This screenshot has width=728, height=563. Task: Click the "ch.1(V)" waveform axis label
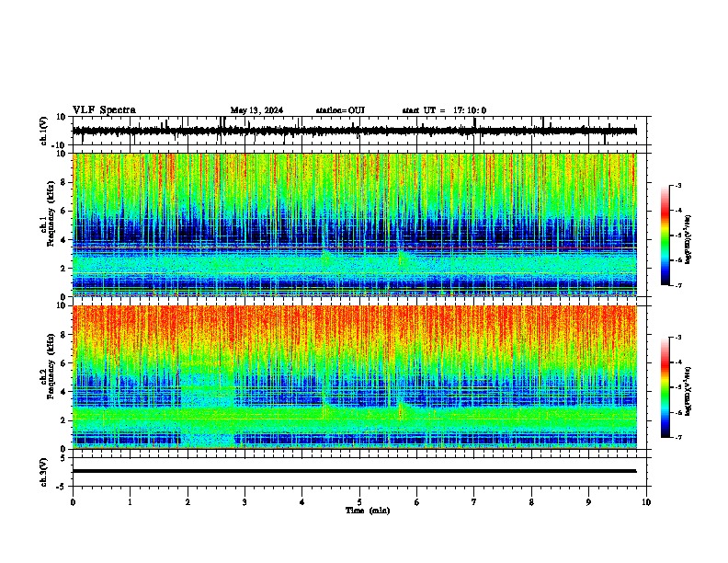pyautogui.click(x=44, y=131)
